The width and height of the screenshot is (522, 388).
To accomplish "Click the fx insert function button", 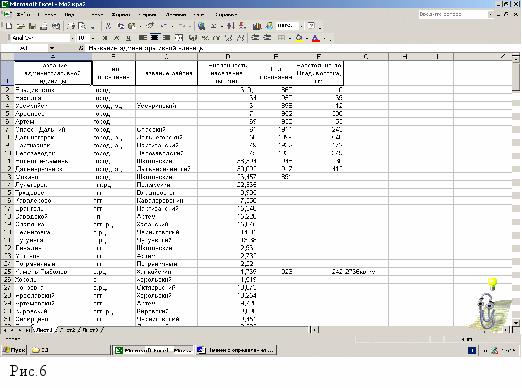I will (81, 48).
